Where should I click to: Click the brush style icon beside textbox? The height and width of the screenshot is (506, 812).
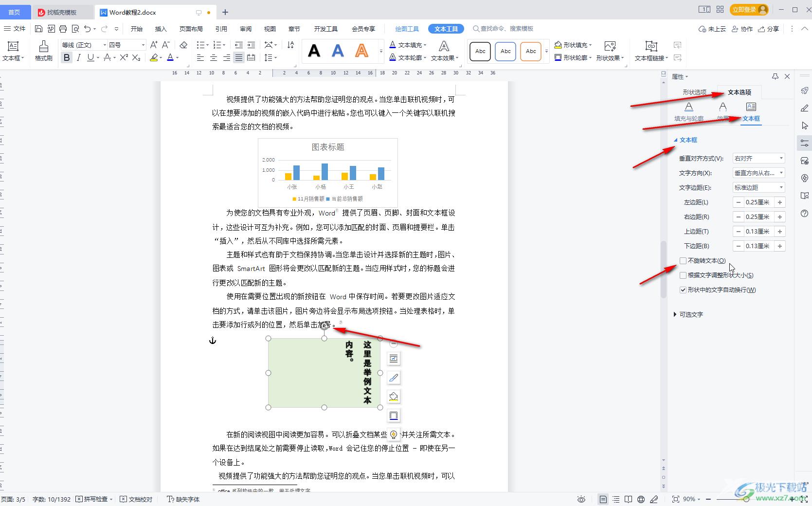(x=394, y=378)
